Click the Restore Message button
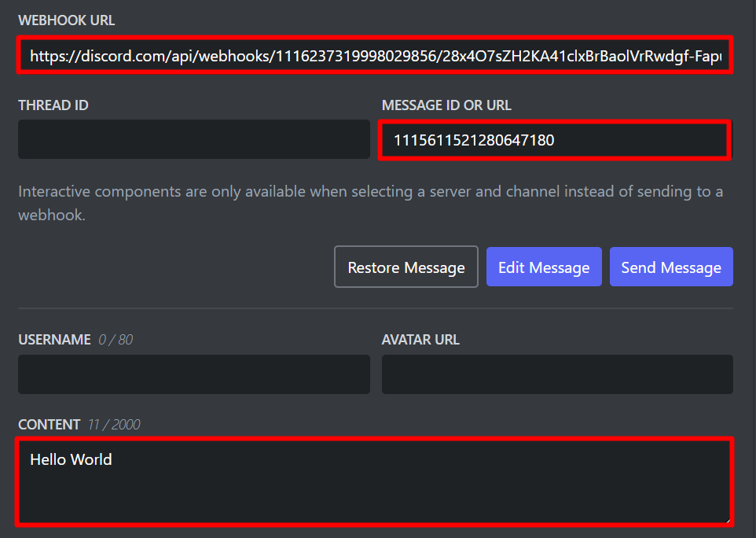This screenshot has height=538, width=756. [x=406, y=267]
